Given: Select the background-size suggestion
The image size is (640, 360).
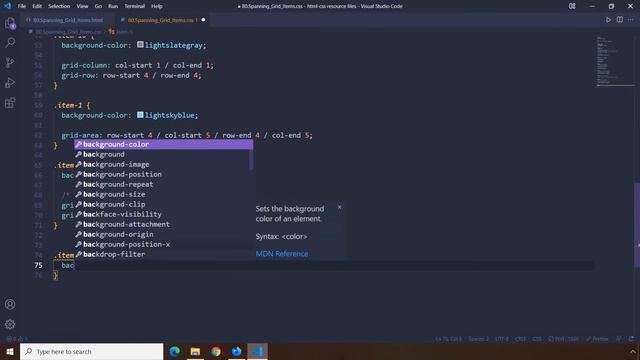Looking at the screenshot, I should (x=163, y=194).
